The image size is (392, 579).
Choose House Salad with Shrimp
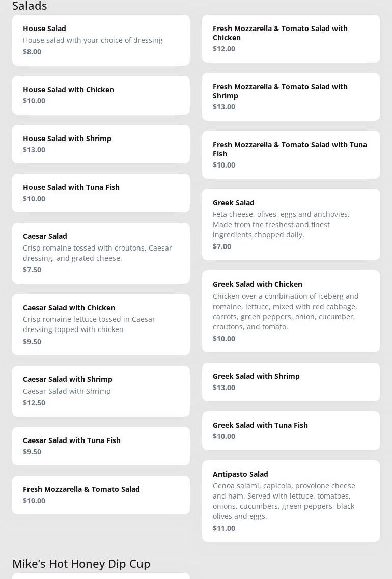(101, 144)
